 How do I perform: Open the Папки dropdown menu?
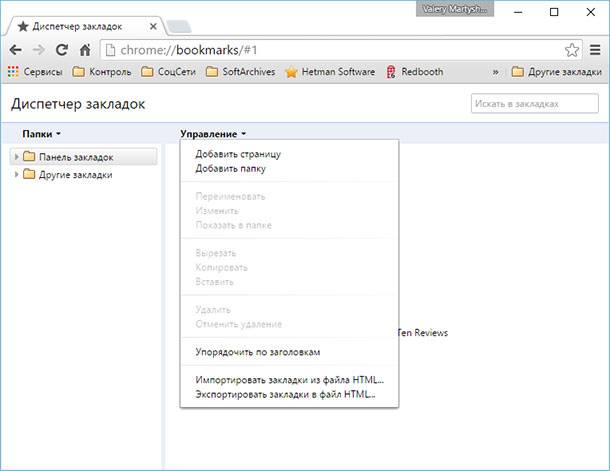coord(41,134)
